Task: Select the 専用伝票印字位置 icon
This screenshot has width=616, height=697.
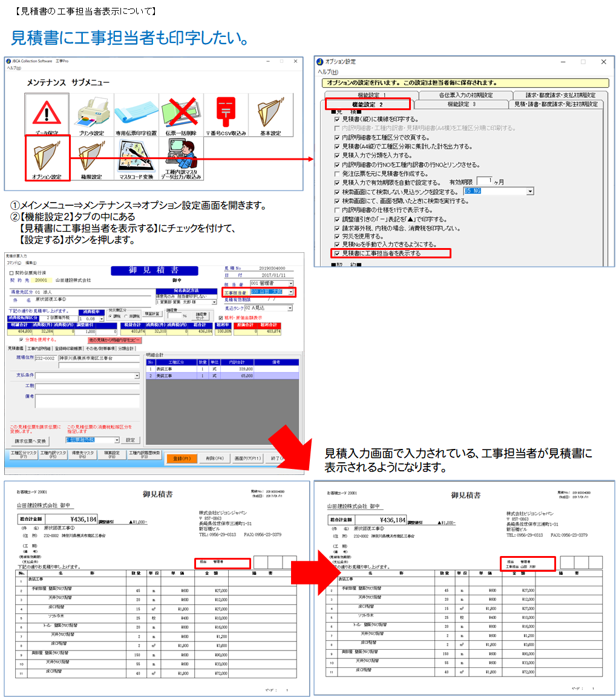Action: tap(136, 115)
